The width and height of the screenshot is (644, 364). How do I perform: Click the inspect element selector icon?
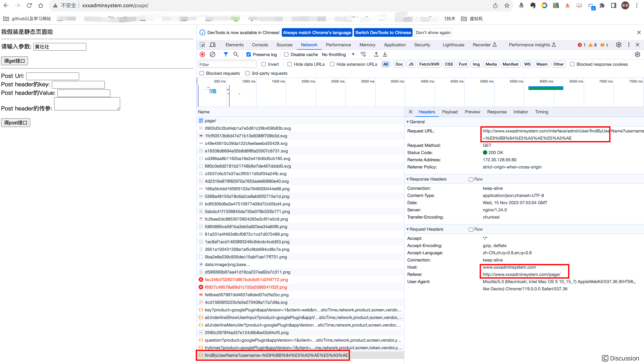pos(202,45)
